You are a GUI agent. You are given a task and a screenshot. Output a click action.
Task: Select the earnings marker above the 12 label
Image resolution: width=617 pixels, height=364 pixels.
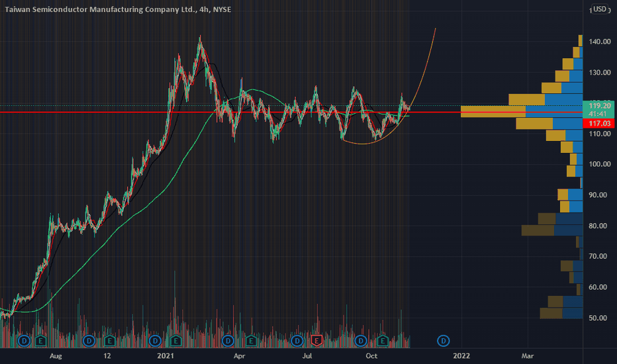(109, 341)
